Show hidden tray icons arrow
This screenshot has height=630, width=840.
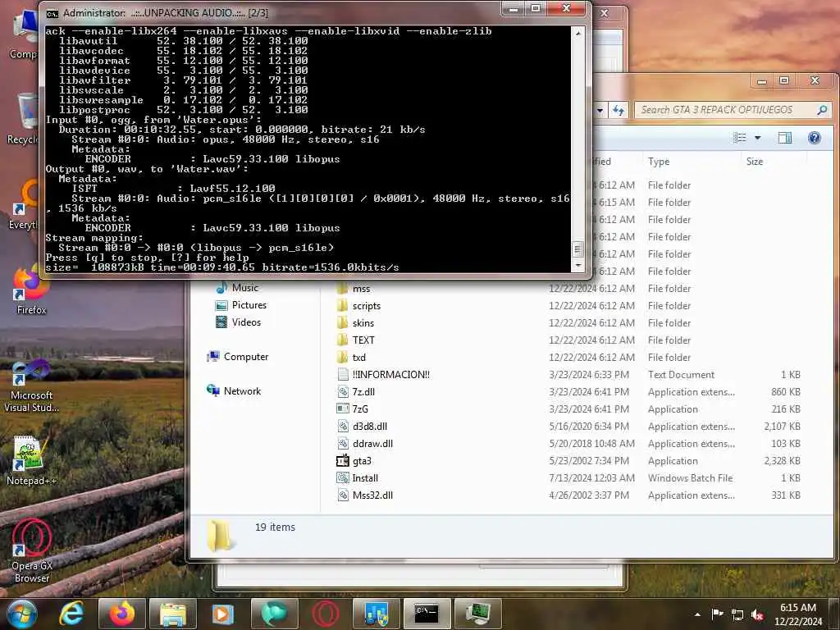(697, 614)
